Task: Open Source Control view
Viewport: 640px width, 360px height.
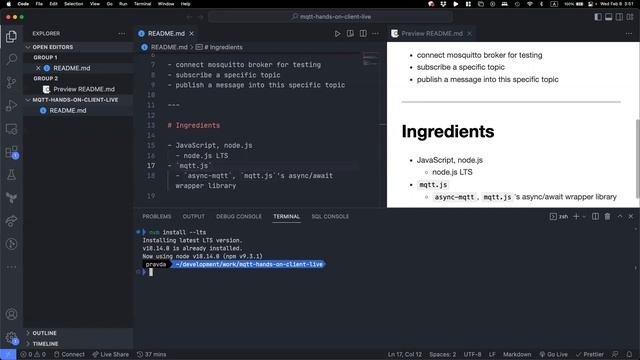Action: coord(11,82)
